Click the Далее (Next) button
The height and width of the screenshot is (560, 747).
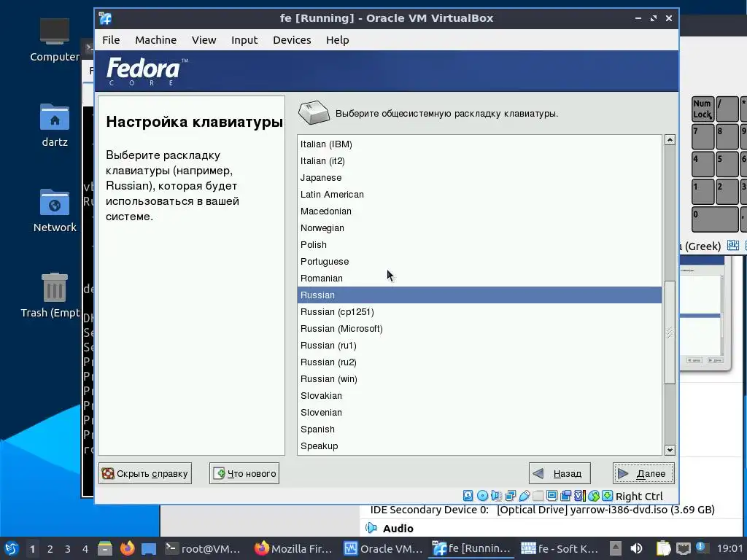[x=643, y=473]
